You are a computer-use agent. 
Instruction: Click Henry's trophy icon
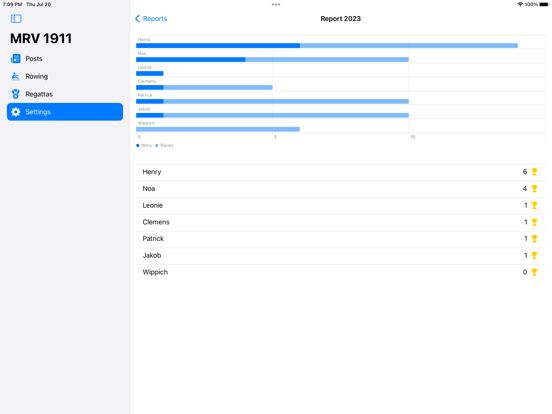coord(534,172)
